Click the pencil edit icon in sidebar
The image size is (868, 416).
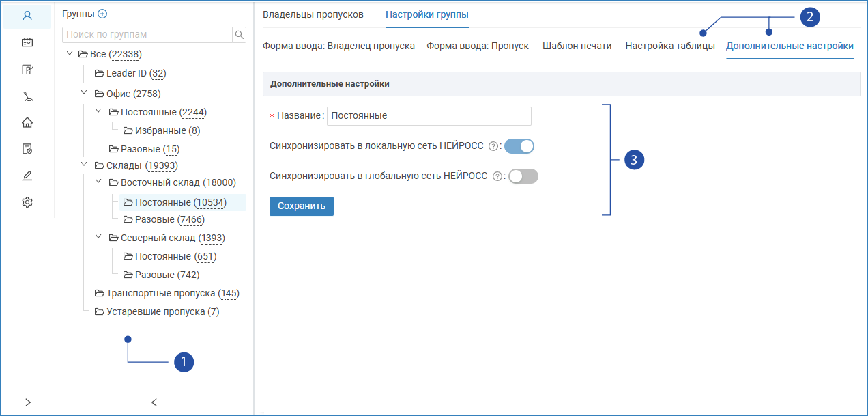(27, 176)
